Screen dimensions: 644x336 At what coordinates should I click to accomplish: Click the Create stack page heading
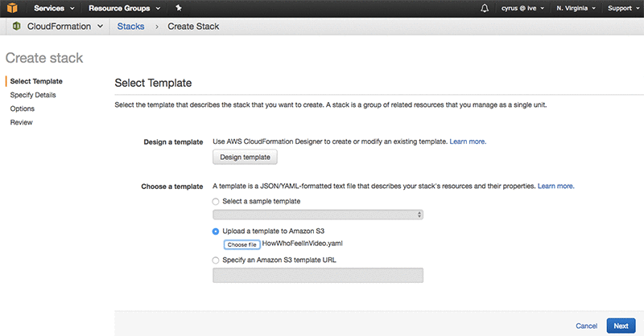click(x=44, y=58)
